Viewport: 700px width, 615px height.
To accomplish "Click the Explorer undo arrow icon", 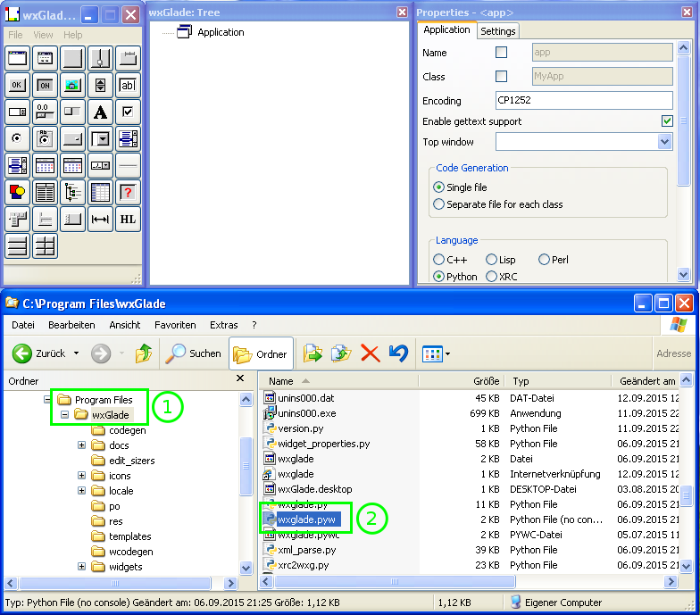I will point(398,353).
